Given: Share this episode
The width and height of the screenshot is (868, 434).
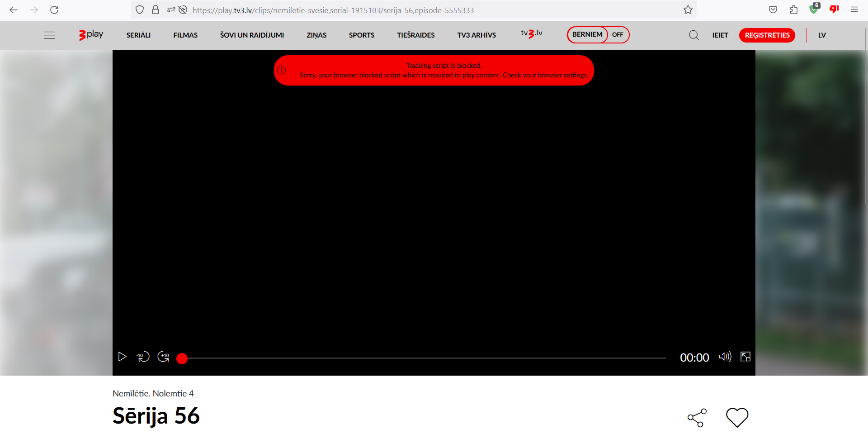Looking at the screenshot, I should 696,417.
